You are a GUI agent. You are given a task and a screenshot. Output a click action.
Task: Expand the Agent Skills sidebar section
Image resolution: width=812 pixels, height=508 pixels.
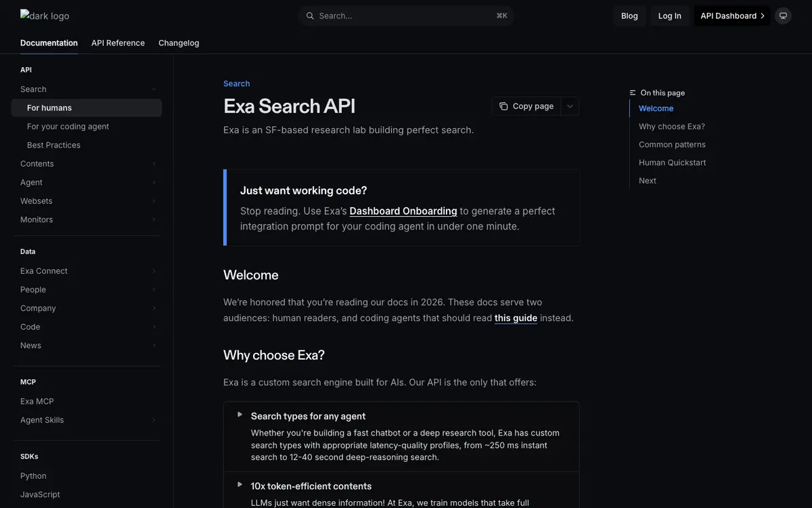[x=154, y=420]
